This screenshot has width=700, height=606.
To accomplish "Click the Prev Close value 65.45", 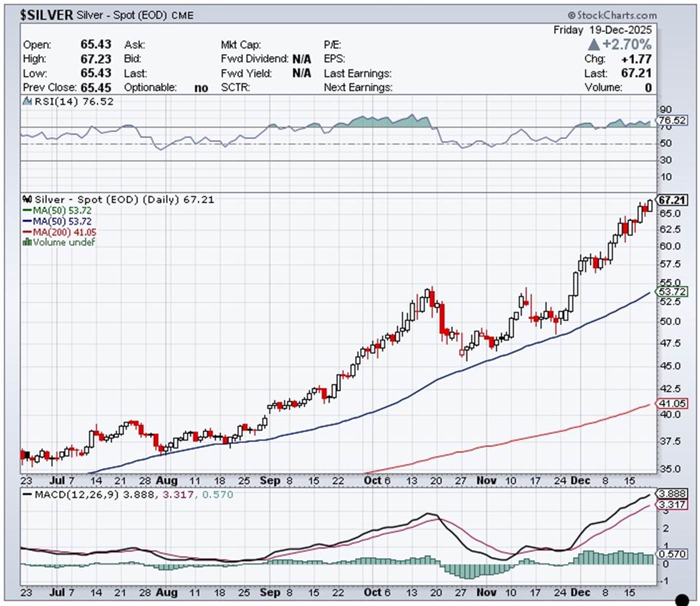I will coord(95,87).
